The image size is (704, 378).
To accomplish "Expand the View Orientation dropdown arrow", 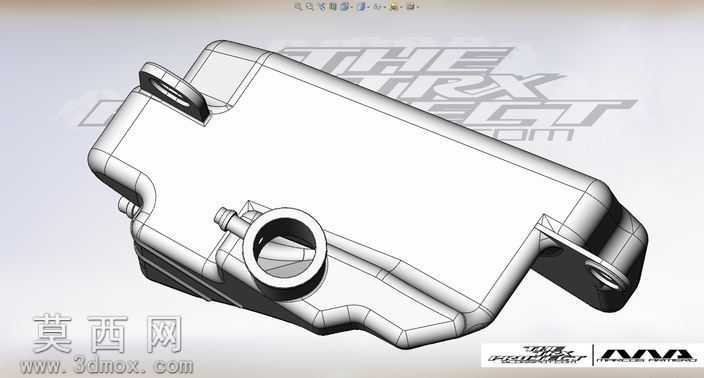I will [352, 7].
